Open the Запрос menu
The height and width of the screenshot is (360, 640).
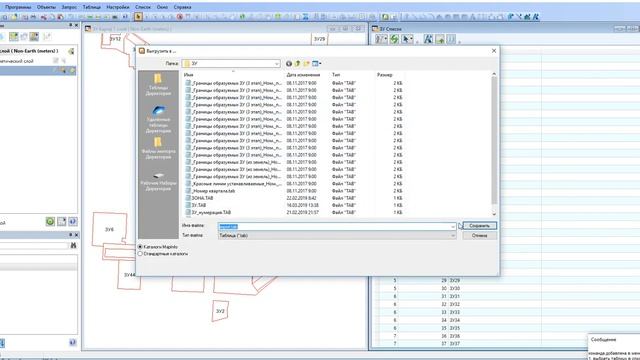point(69,7)
